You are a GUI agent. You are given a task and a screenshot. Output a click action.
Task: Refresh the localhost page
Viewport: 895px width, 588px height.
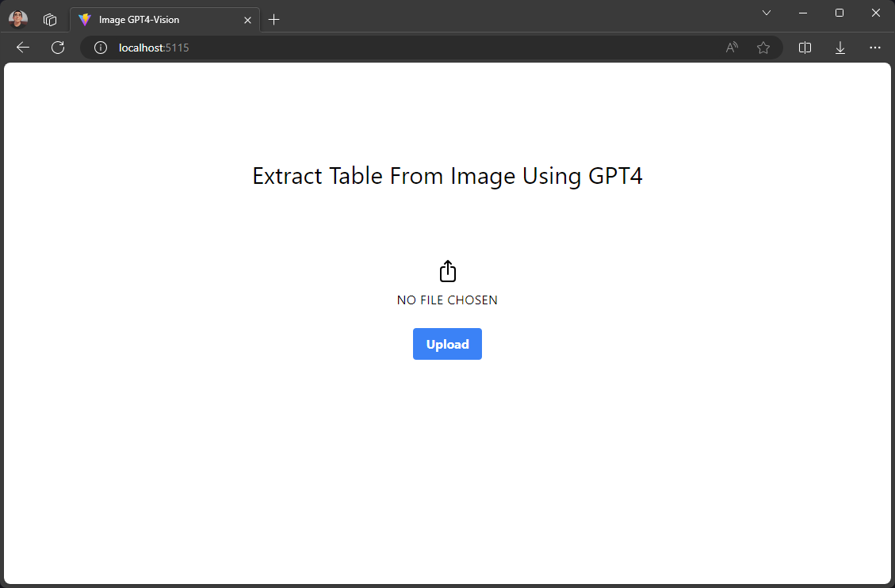click(x=58, y=48)
